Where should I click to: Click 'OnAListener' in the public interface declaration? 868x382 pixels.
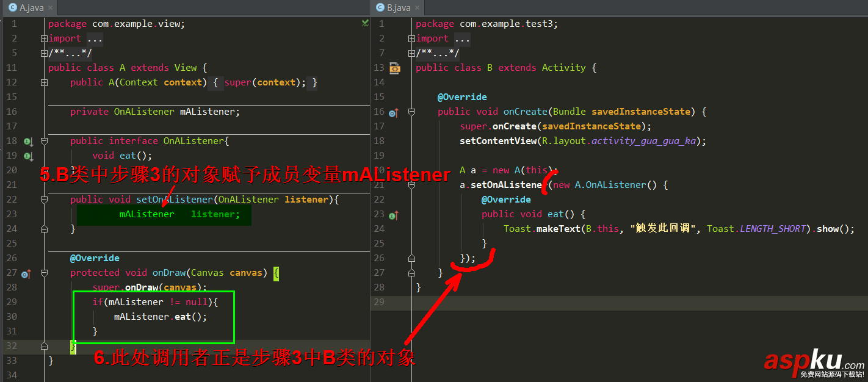[193, 141]
